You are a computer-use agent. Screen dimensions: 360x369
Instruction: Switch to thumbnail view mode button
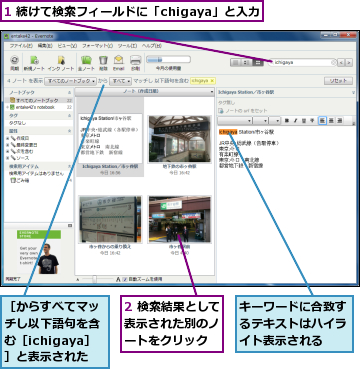point(257,62)
